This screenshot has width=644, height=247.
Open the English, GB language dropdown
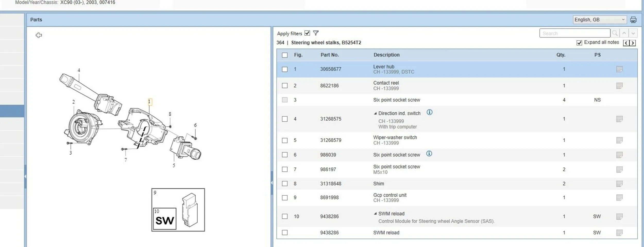[x=600, y=20]
